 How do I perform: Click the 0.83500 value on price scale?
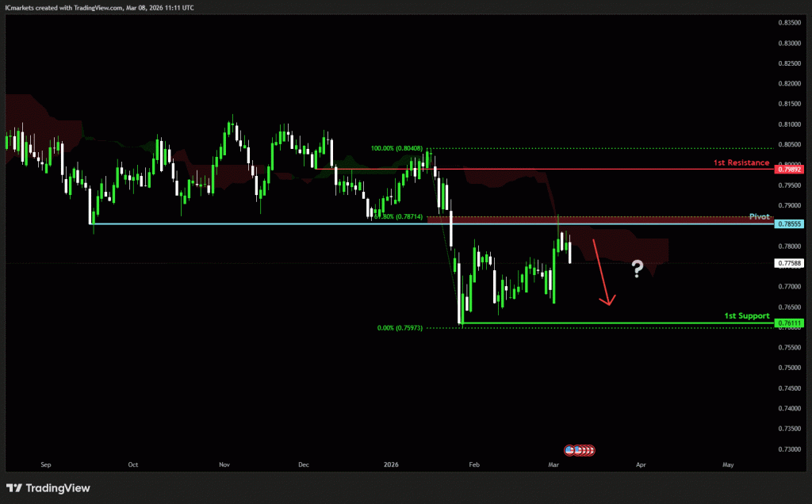point(791,22)
